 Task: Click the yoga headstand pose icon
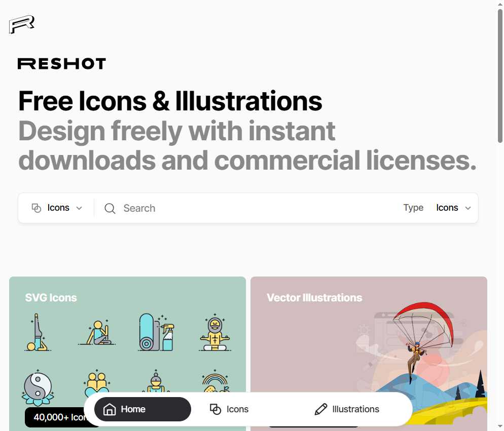tap(38, 332)
